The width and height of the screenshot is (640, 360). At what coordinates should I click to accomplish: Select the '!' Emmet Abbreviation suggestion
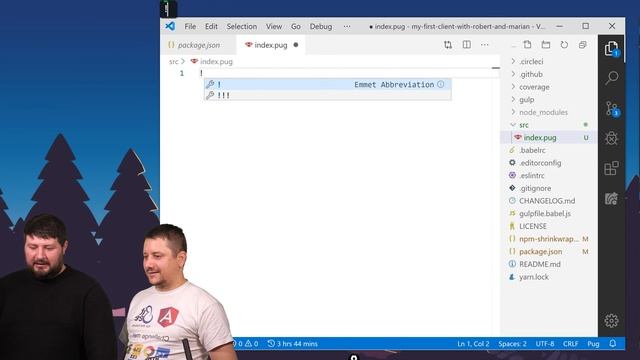click(328, 84)
